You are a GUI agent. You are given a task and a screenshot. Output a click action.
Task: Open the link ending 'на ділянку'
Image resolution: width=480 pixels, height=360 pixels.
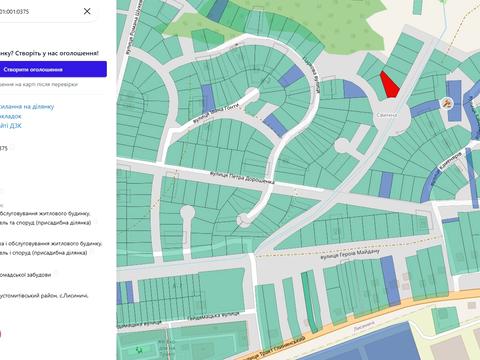27,107
